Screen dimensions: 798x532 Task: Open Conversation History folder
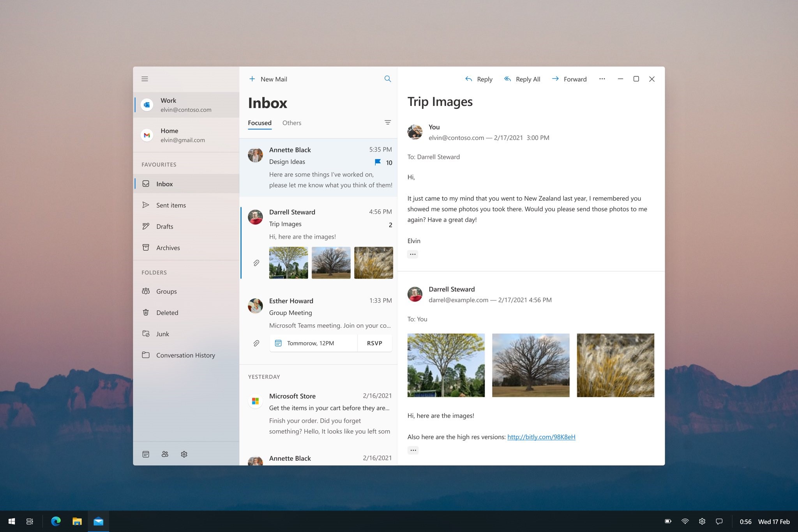coord(186,355)
